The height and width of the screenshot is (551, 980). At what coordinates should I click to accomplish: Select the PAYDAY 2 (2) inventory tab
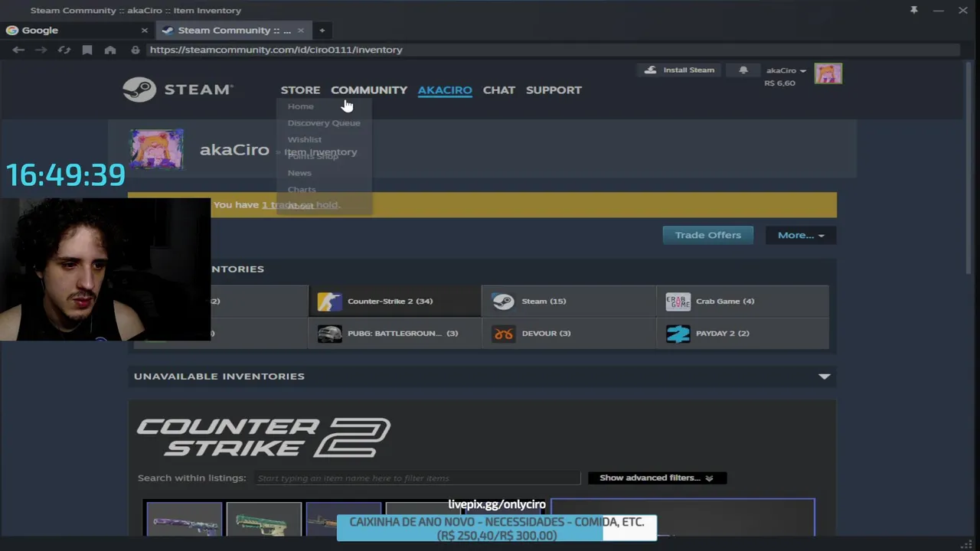click(x=743, y=334)
